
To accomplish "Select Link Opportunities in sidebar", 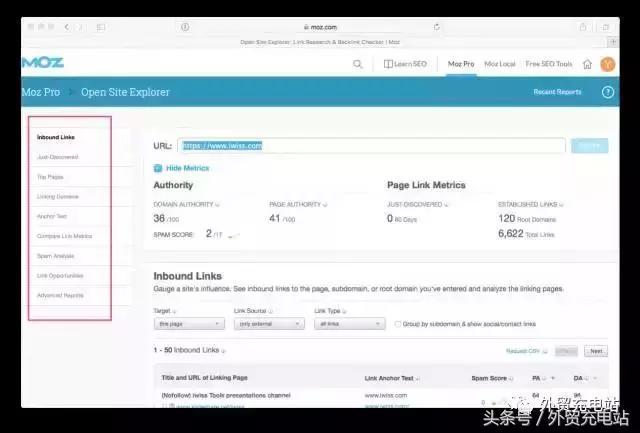I will click(x=60, y=276).
